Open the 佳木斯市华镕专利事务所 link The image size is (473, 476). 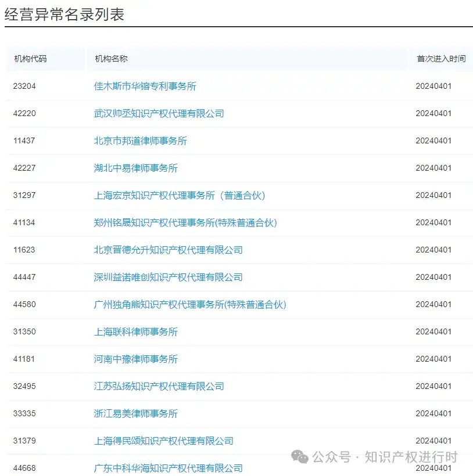[x=145, y=86]
